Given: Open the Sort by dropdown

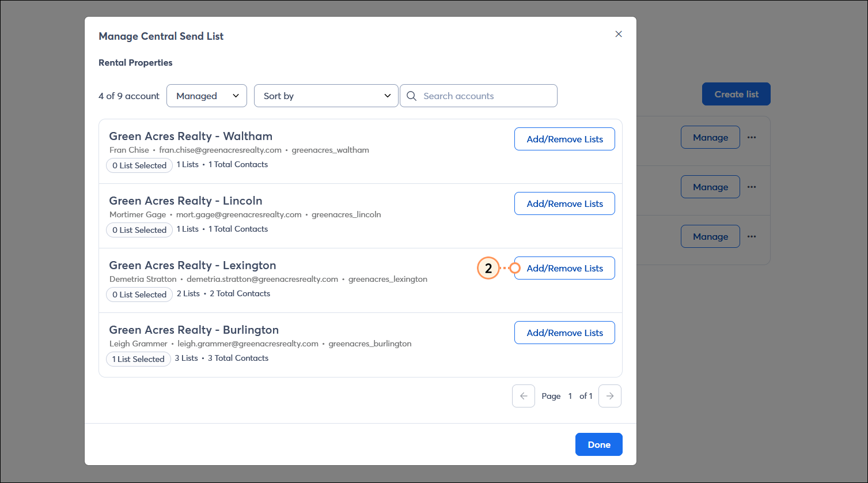Looking at the screenshot, I should [326, 96].
